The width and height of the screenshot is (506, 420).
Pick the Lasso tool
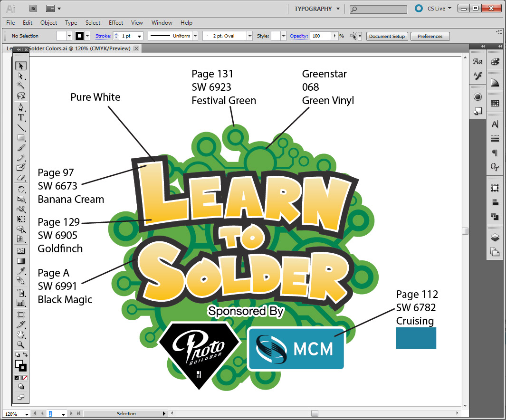click(20, 96)
